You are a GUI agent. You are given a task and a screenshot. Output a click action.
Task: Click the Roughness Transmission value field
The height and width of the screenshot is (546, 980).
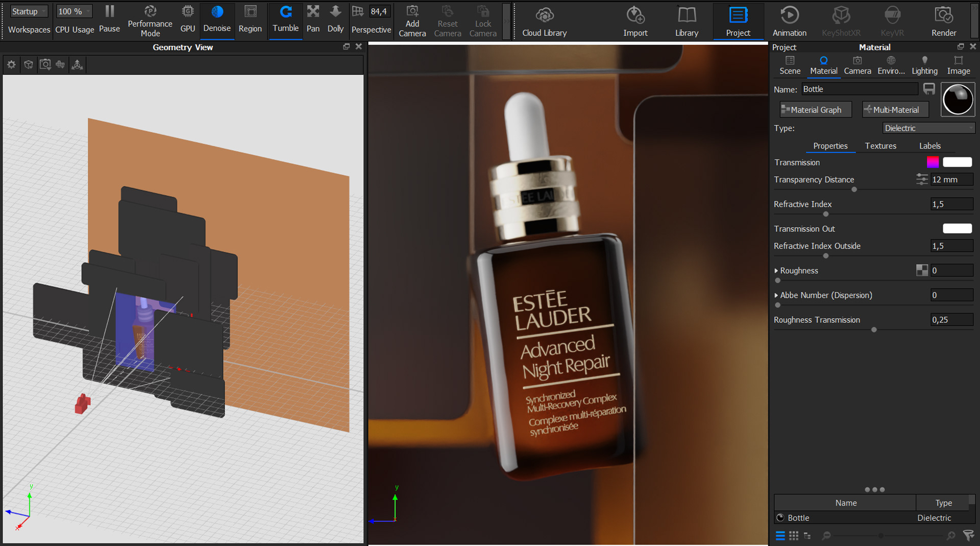pyautogui.click(x=951, y=320)
